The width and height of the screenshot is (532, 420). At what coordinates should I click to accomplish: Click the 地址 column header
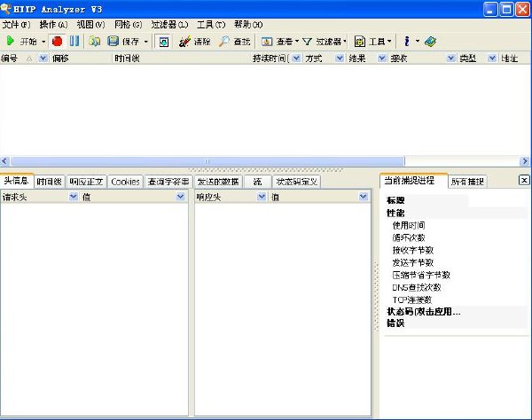pos(514,58)
